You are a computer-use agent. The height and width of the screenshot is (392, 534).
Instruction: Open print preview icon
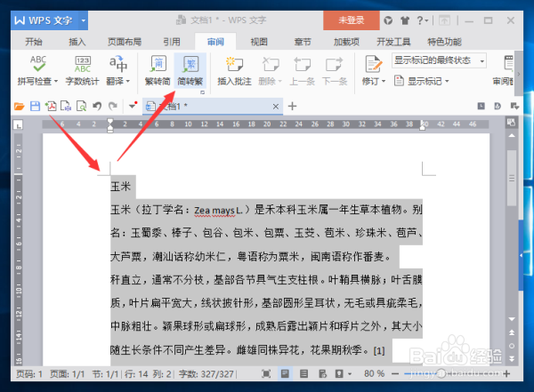81,107
